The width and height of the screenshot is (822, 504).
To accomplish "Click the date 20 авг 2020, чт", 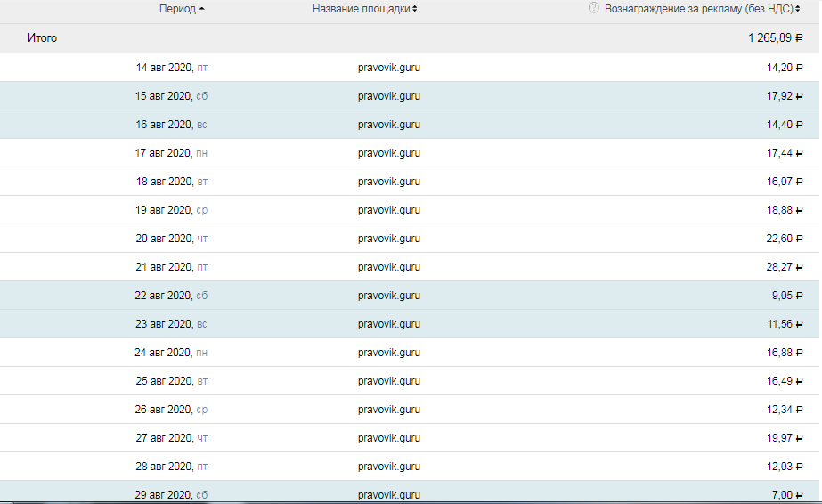I will tap(171, 239).
